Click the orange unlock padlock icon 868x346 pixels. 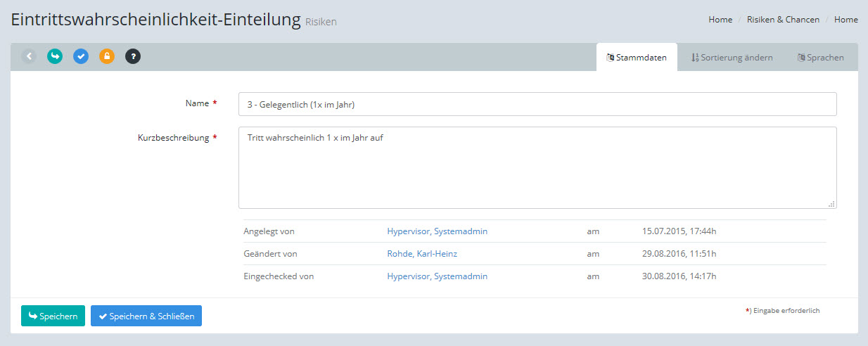tap(107, 56)
